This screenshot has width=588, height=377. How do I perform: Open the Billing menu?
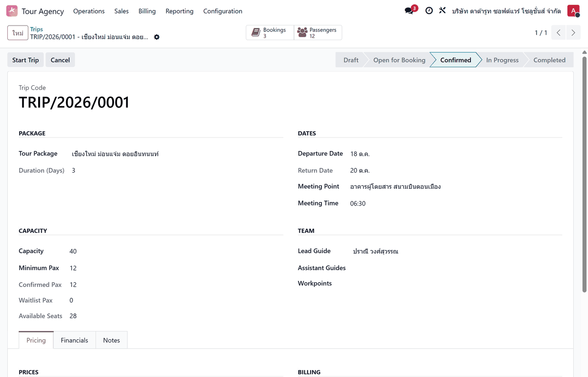[147, 11]
